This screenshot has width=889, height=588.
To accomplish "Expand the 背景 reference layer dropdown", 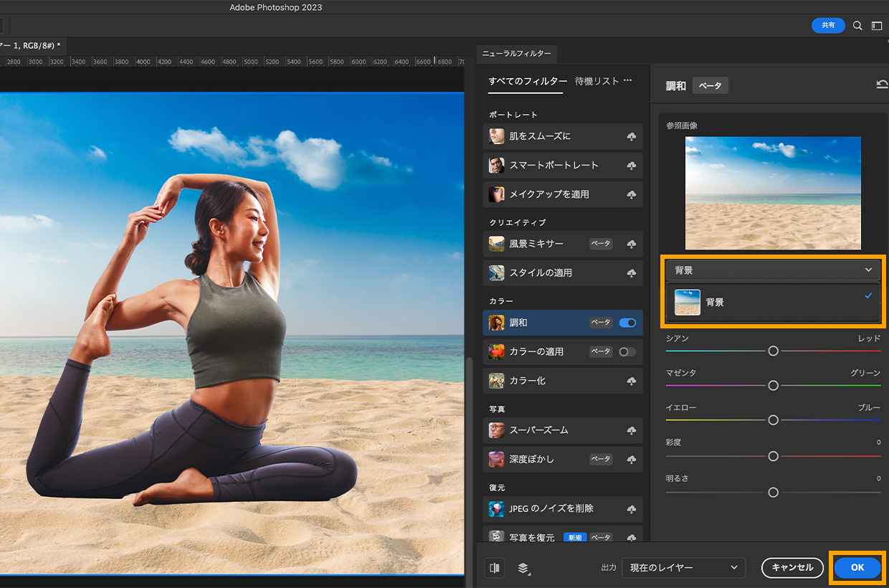I will tap(773, 270).
